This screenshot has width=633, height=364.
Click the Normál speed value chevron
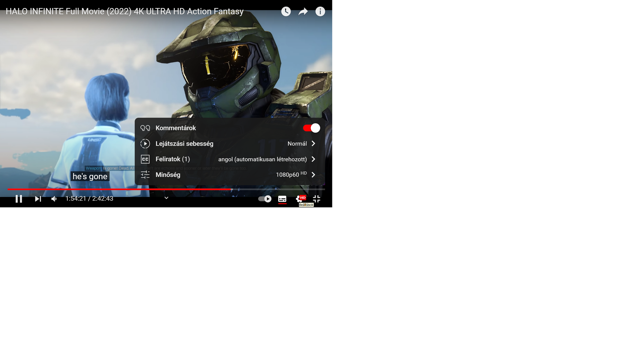(x=314, y=144)
